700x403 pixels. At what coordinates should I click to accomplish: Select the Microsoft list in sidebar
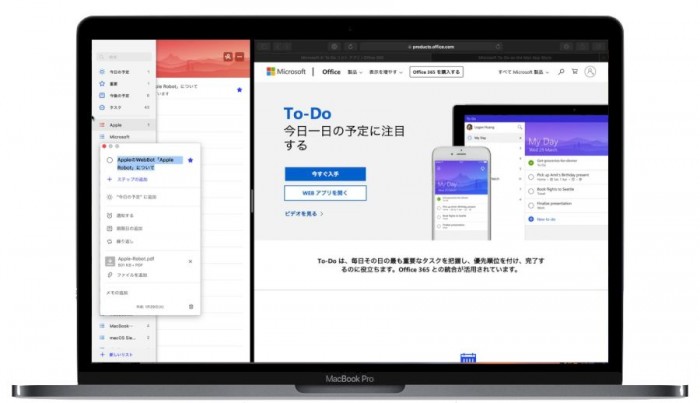(124, 137)
